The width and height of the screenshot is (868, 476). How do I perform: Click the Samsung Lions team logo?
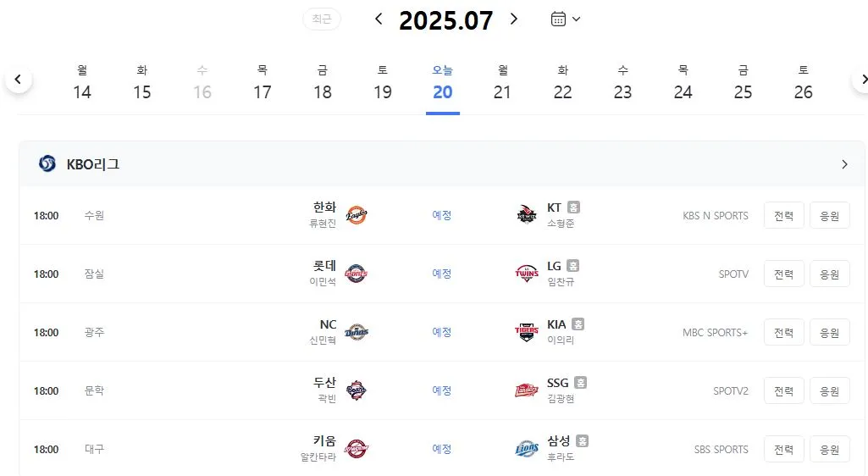coord(527,449)
